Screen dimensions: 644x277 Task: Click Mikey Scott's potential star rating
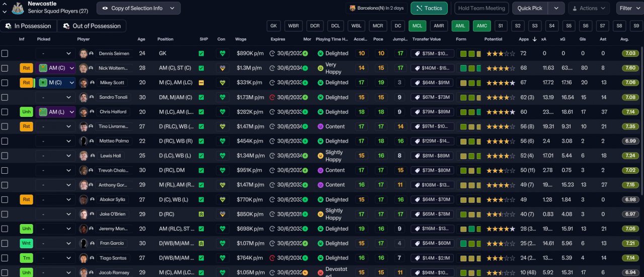pyautogui.click(x=500, y=83)
